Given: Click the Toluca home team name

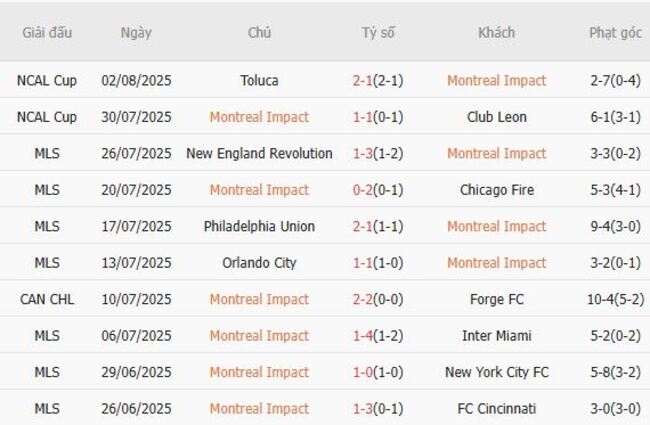Looking at the screenshot, I should [x=259, y=80].
